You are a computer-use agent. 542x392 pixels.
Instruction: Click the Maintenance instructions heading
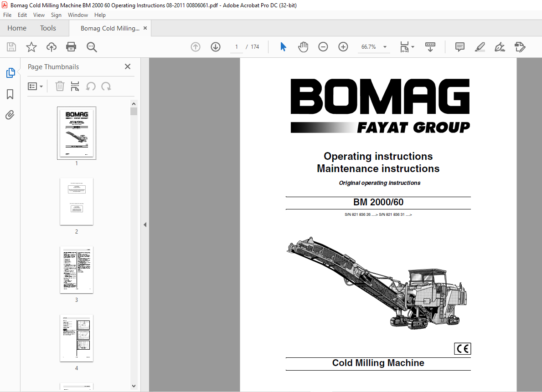pos(378,168)
